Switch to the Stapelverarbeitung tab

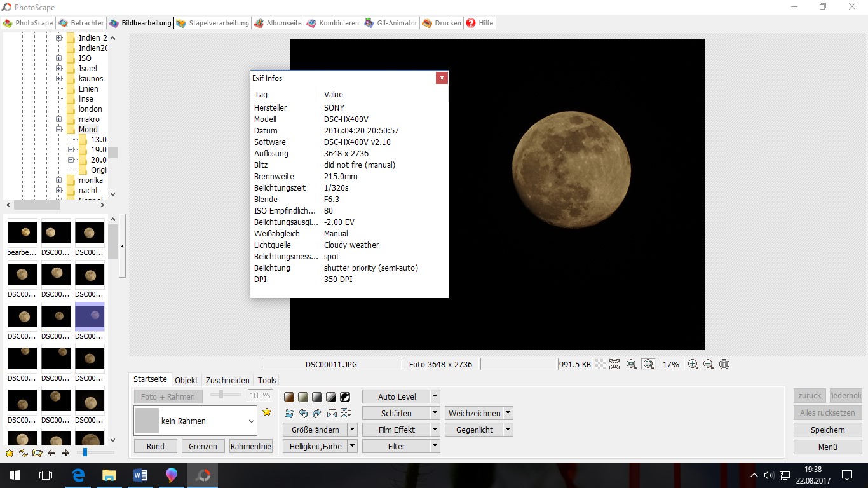212,23
